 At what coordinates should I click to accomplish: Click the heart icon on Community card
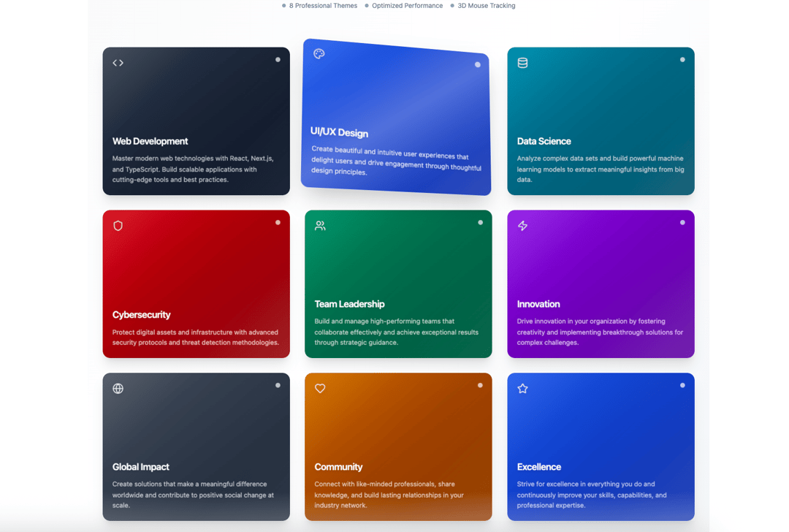tap(320, 389)
